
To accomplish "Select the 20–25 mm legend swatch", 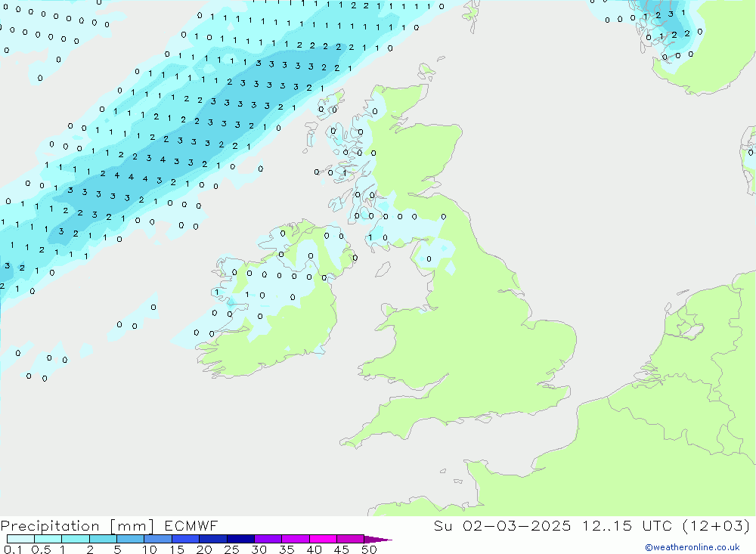I will point(213,539).
